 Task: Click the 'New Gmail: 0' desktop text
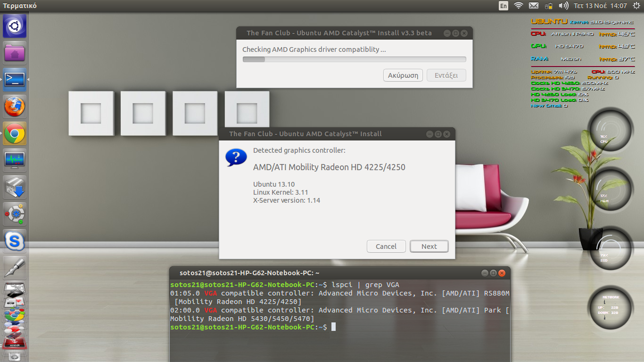549,106
